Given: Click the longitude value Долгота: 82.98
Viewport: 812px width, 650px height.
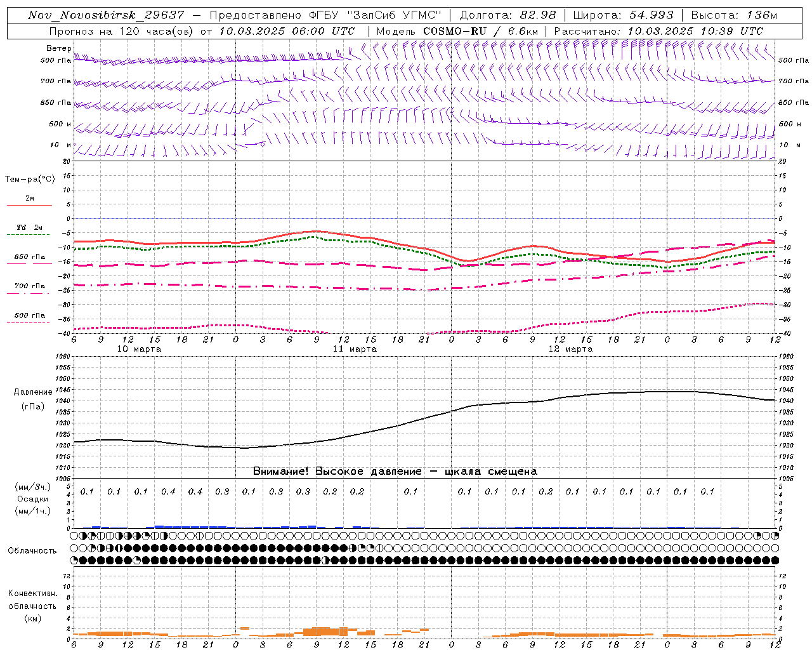Looking at the screenshot, I should pos(507,15).
